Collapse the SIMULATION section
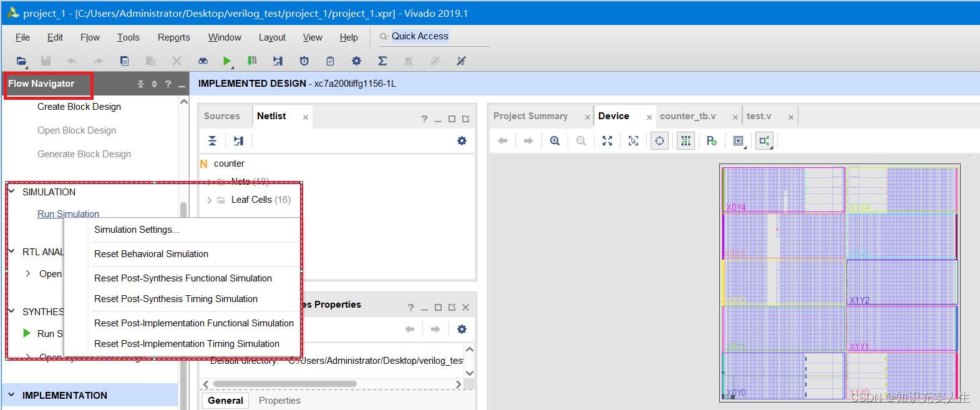 click(x=11, y=192)
